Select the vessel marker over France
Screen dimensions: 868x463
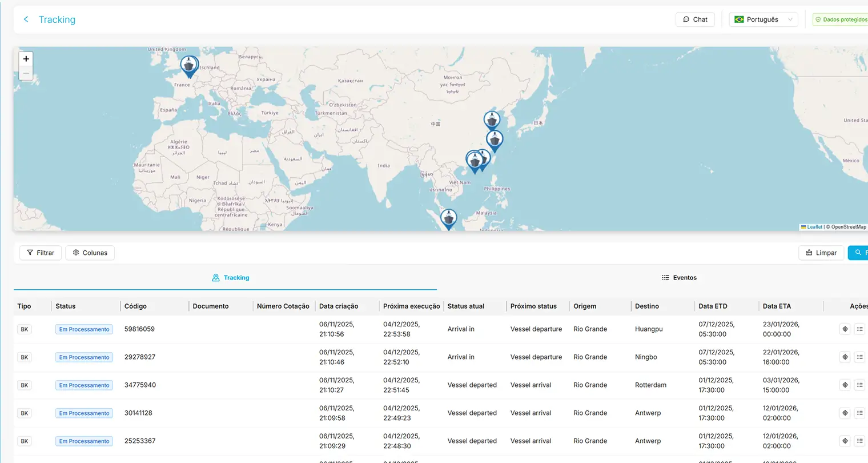tap(190, 66)
